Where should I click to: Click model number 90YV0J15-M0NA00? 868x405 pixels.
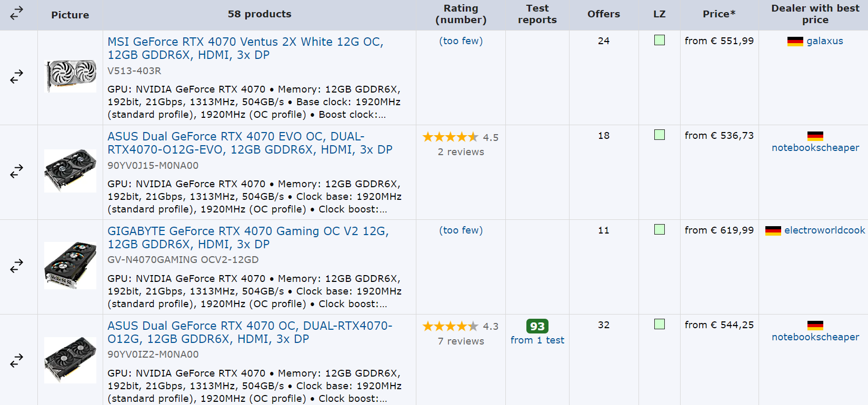click(x=153, y=166)
